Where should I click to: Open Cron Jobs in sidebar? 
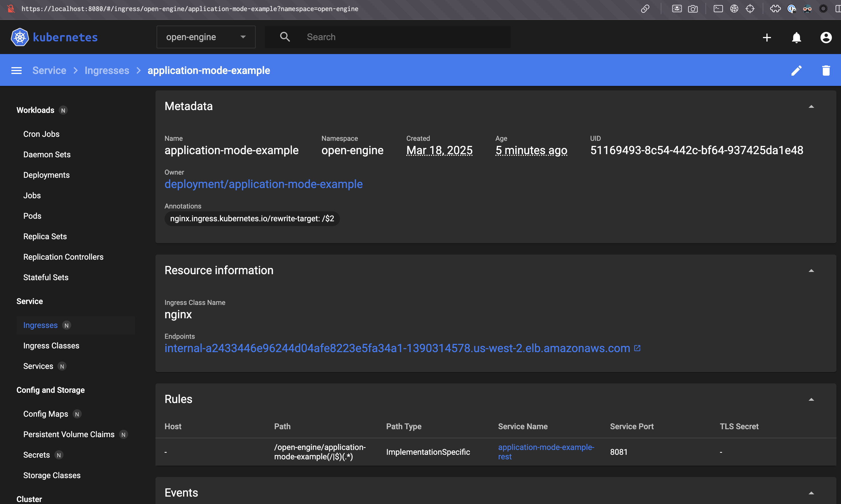pyautogui.click(x=42, y=134)
